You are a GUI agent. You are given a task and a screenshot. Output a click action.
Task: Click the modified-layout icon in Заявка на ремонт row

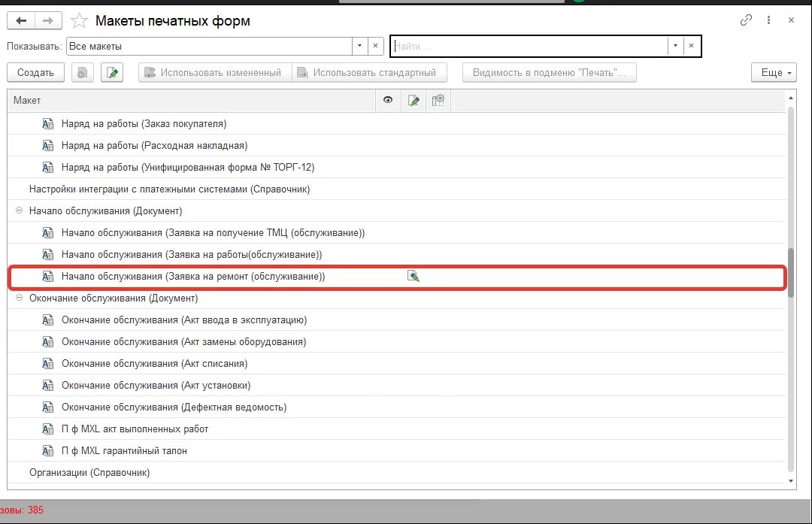414,276
